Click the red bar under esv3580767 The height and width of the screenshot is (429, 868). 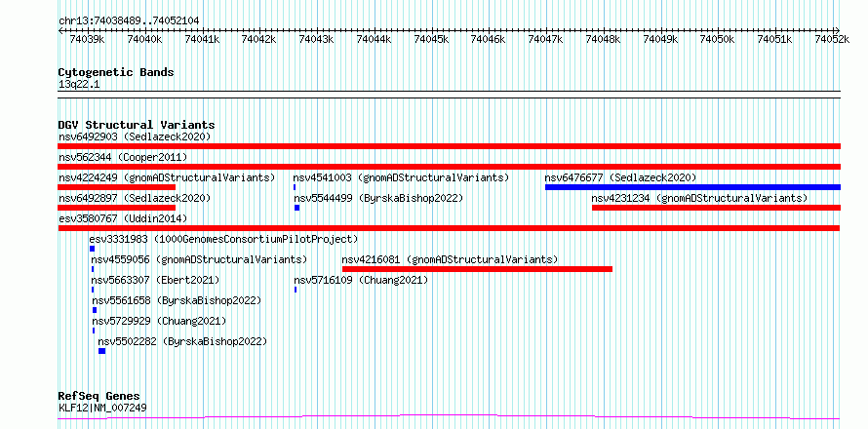[449, 228]
